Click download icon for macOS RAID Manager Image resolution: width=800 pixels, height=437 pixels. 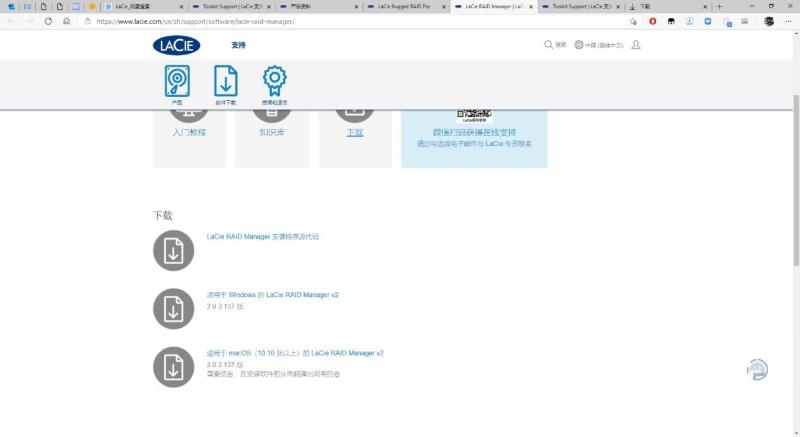[173, 367]
